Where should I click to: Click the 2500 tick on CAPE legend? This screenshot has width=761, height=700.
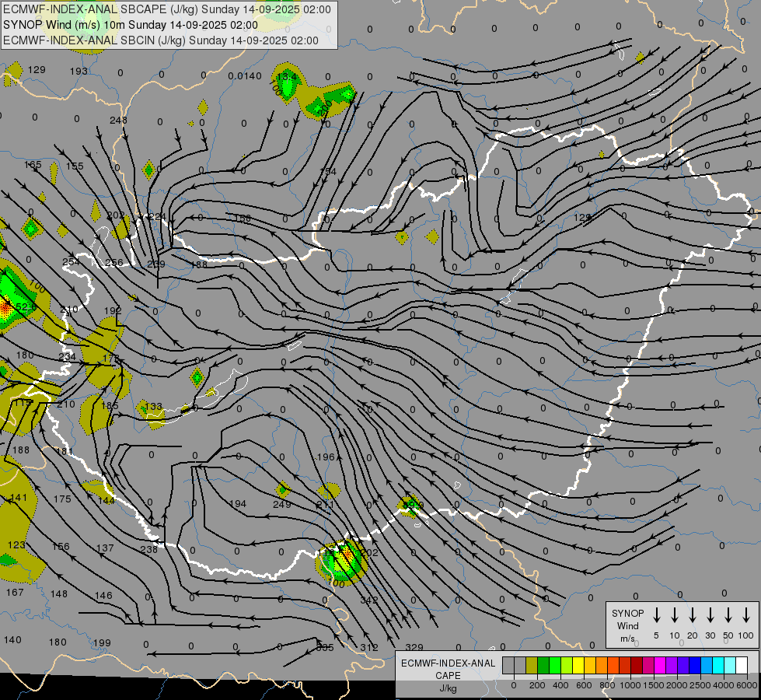700,685
